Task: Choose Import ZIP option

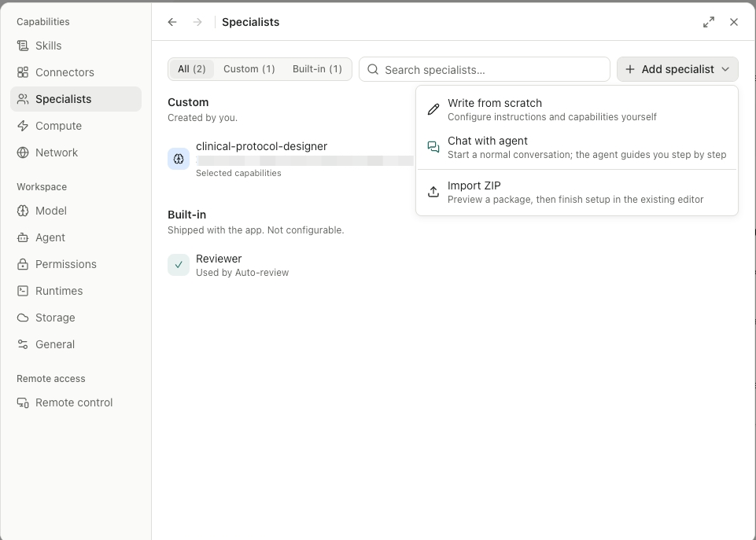Action: 577,192
